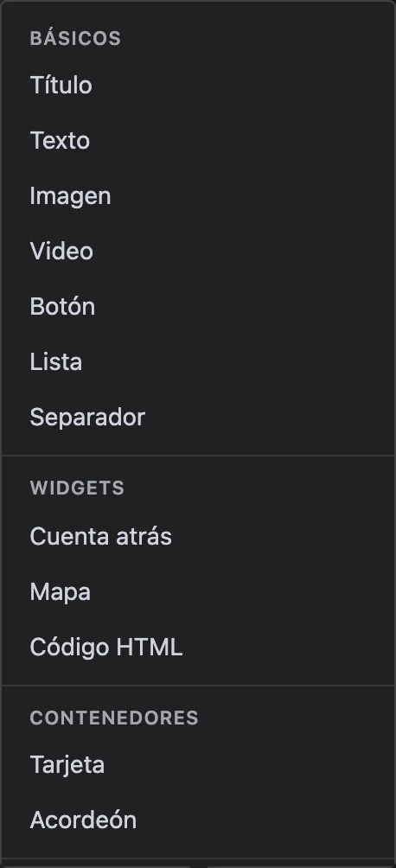Click the BÁSICOS section header

pos(75,39)
